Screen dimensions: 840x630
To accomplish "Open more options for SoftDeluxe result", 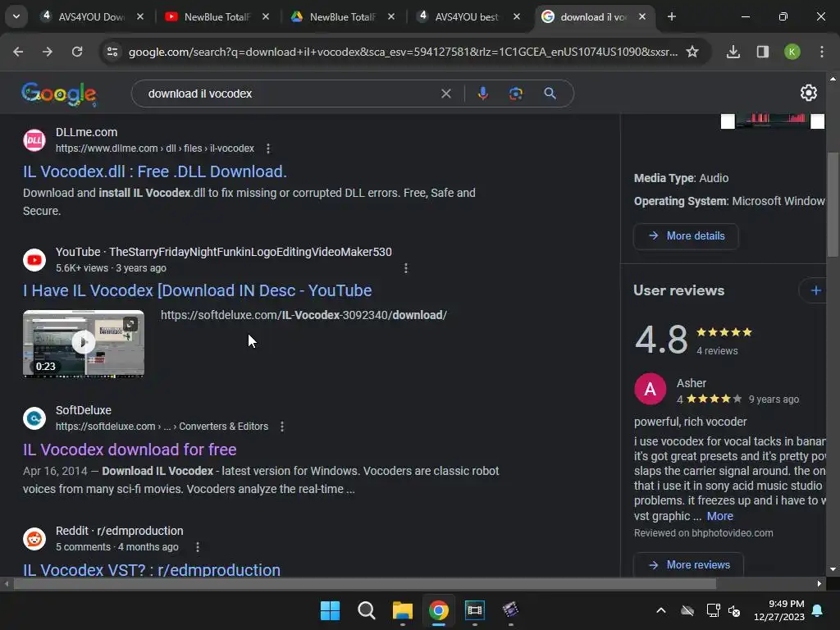I will [282, 427].
